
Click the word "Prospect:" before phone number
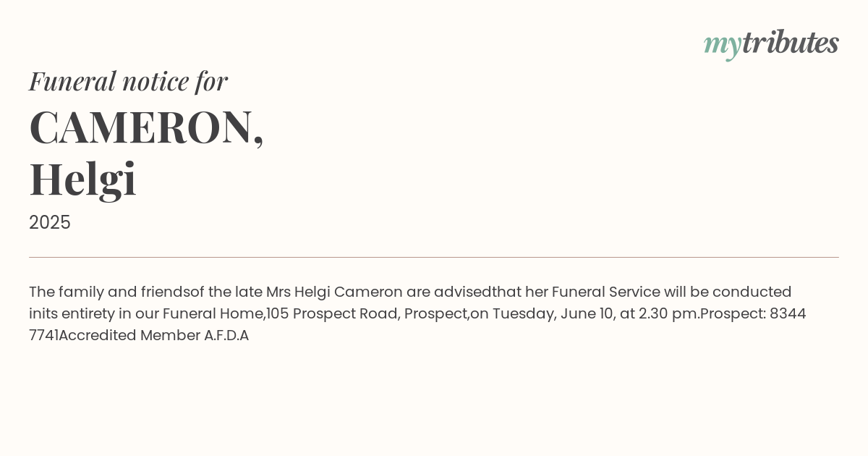[x=733, y=313]
